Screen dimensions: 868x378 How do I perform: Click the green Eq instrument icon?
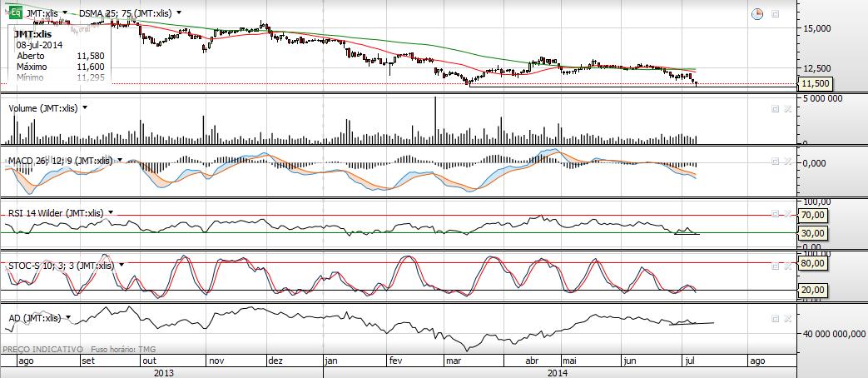point(14,14)
